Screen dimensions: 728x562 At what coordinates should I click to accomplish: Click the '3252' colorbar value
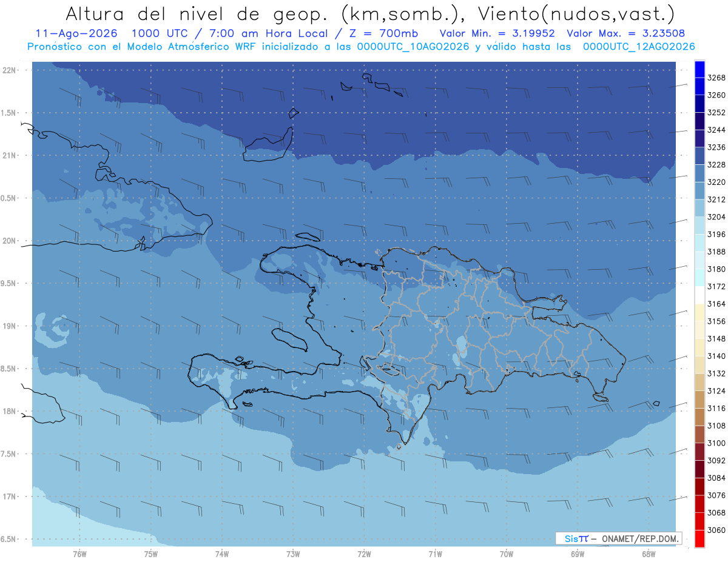(x=716, y=113)
